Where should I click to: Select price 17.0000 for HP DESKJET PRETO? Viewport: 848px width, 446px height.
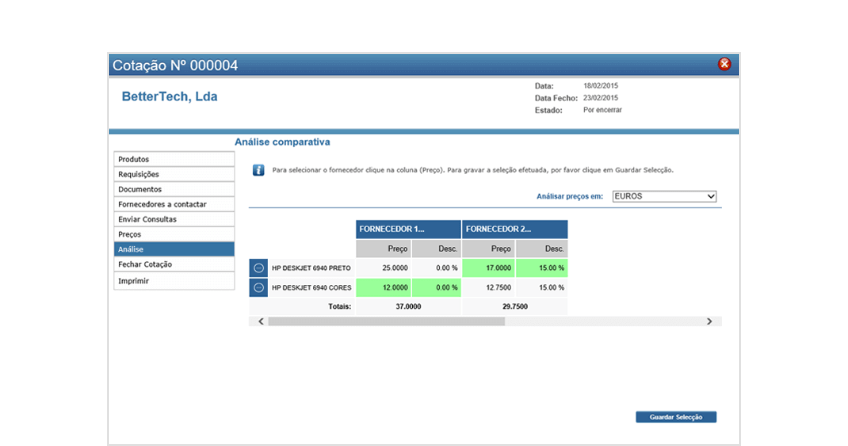tap(488, 268)
